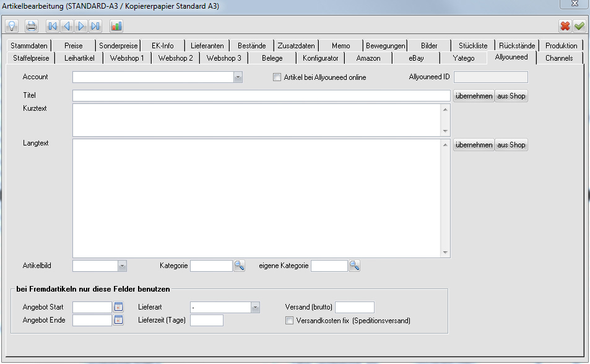
Task: Open Kategorie search magnifier icon
Action: click(x=239, y=266)
